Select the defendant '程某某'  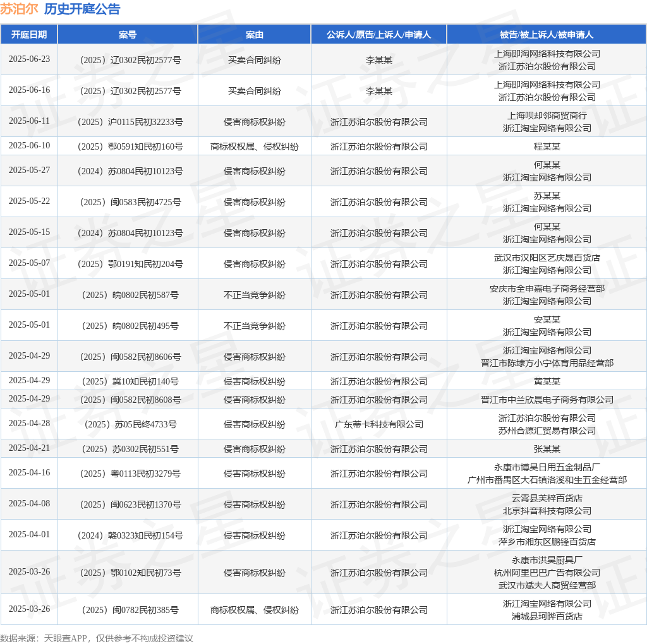[x=547, y=146]
